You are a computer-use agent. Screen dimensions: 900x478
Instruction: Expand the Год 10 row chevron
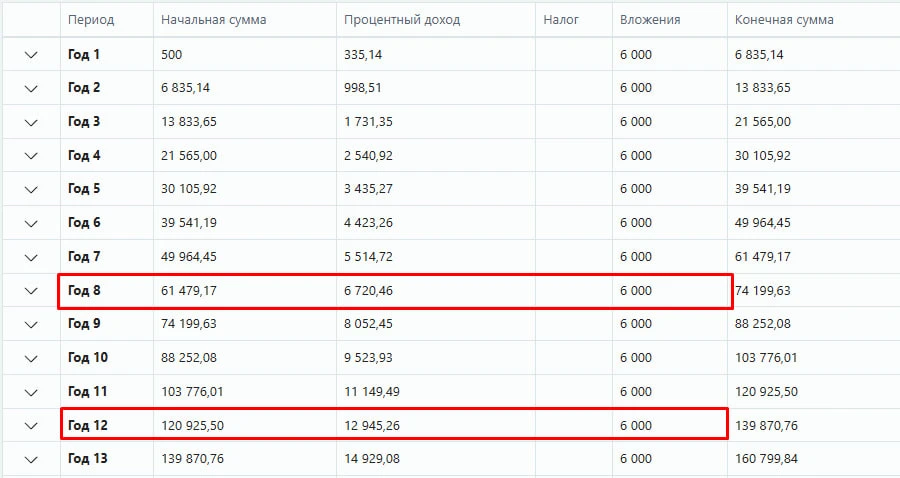pyautogui.click(x=31, y=358)
